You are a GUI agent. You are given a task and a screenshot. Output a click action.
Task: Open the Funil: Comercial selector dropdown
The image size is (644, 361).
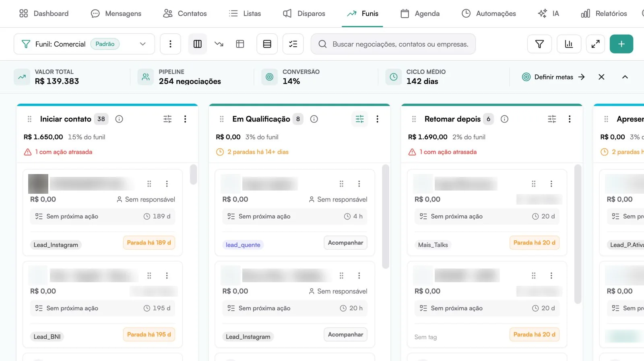[x=84, y=44]
